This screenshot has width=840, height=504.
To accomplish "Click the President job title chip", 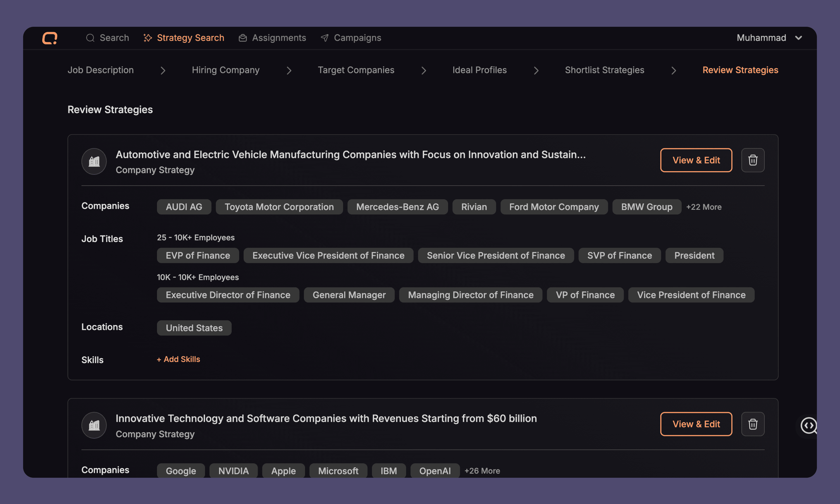I will pyautogui.click(x=694, y=255).
